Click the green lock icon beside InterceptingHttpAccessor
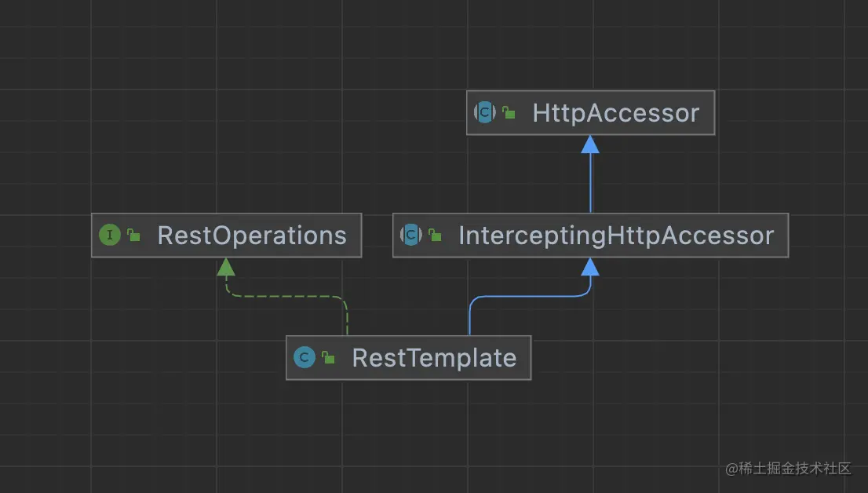Viewport: 868px width, 493px height. click(436, 235)
